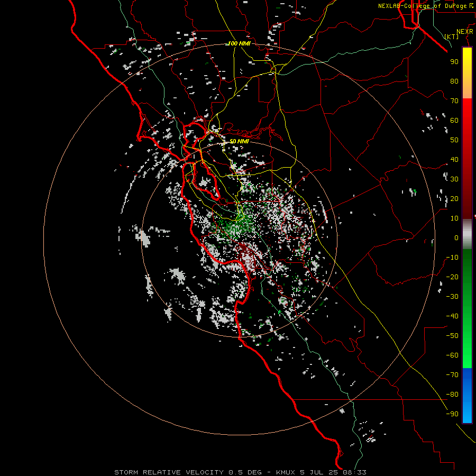Click the "-60" value on the scale
Viewport: 476px width, 476px height.
[x=452, y=355]
